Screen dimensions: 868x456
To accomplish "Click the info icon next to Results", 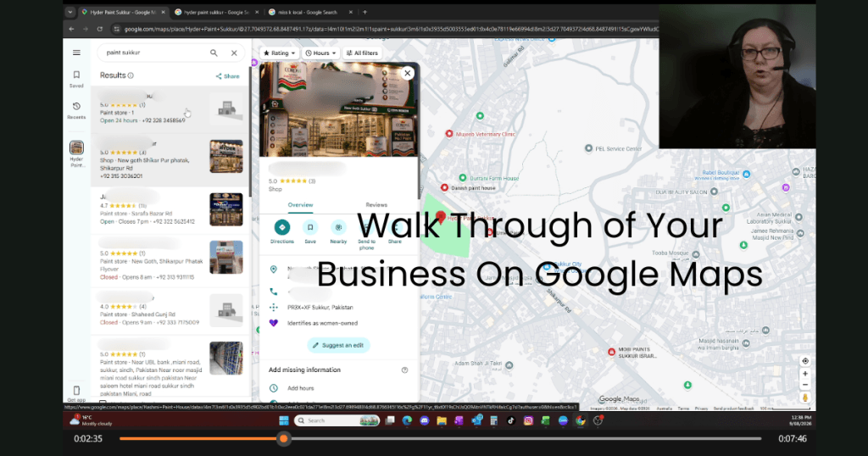I will pyautogui.click(x=131, y=75).
